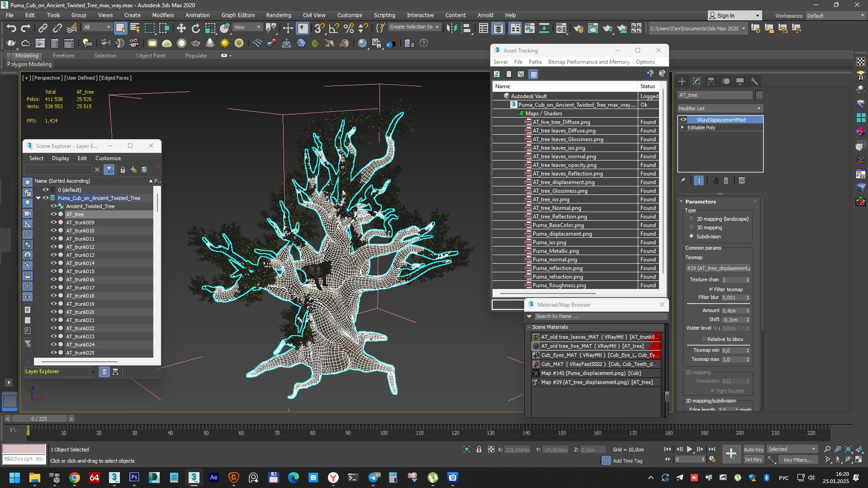Enable Relative to bbox checkbox
The width and height of the screenshot is (868, 488).
click(x=704, y=339)
